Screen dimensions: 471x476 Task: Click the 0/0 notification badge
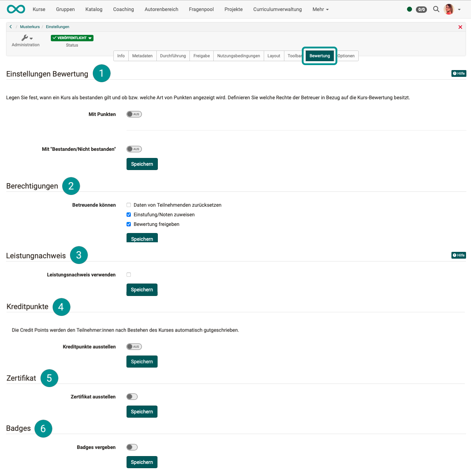coord(421,10)
